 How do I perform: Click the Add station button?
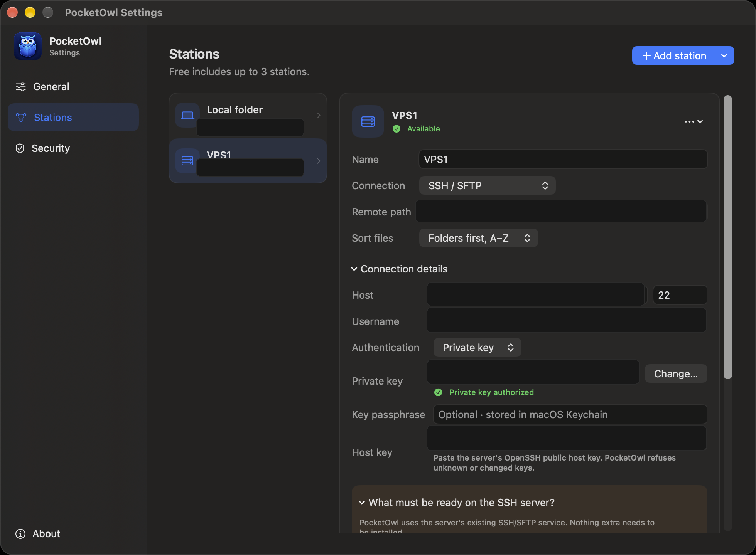pyautogui.click(x=674, y=56)
